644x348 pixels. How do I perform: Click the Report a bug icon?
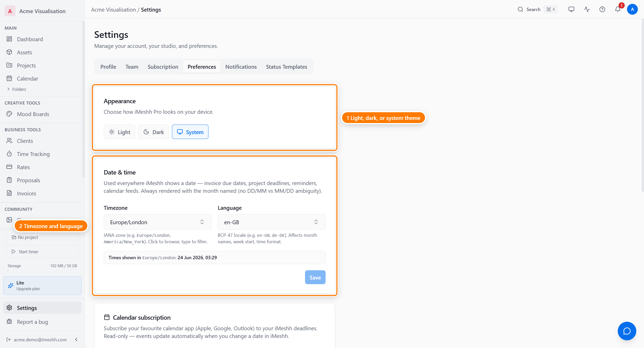[9, 321]
